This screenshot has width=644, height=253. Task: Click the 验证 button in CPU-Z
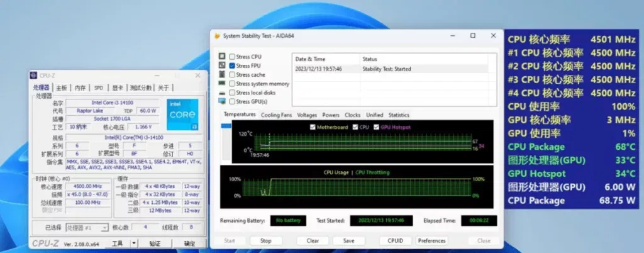(155, 244)
